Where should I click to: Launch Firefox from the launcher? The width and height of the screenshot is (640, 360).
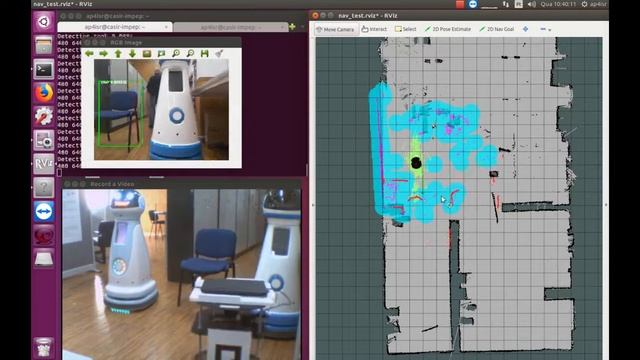44,93
